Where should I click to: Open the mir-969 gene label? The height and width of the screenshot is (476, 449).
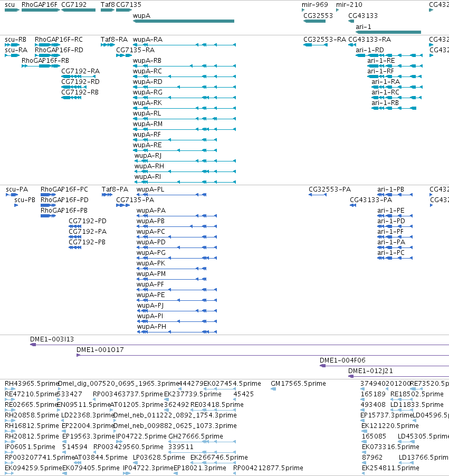315,5
